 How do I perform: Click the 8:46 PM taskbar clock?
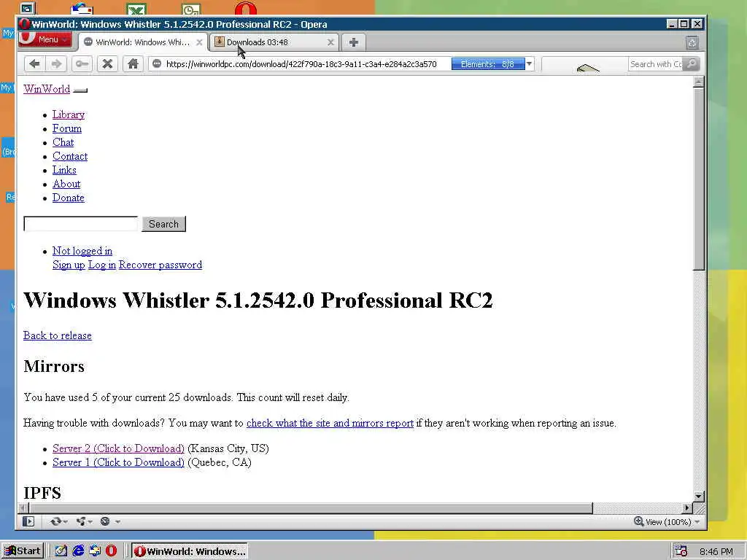coord(716,552)
